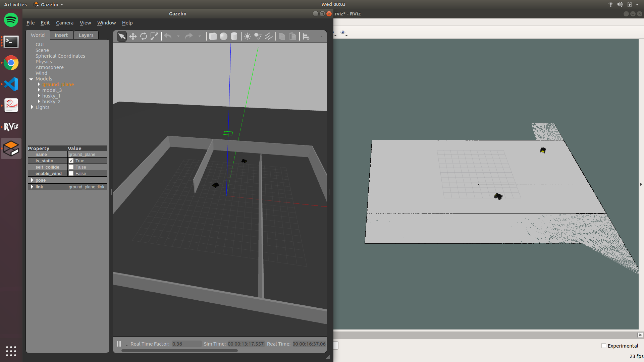Open the clock calendar in top bar
The image size is (644, 362).
click(333, 4)
